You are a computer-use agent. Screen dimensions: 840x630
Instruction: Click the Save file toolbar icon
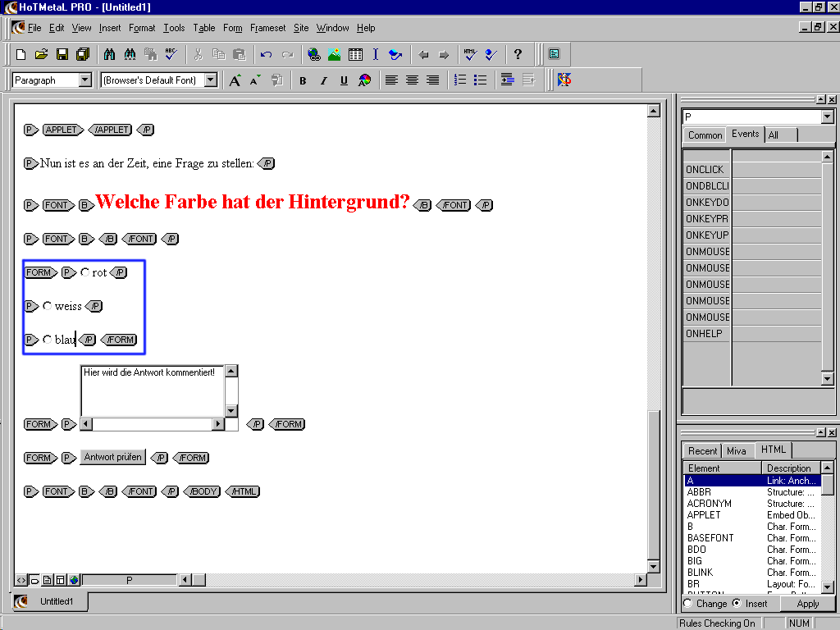pos(62,55)
